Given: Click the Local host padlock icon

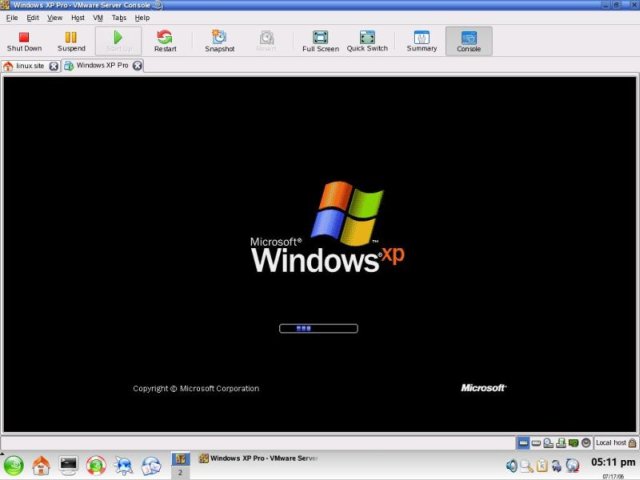Looking at the screenshot, I should click(x=632, y=443).
